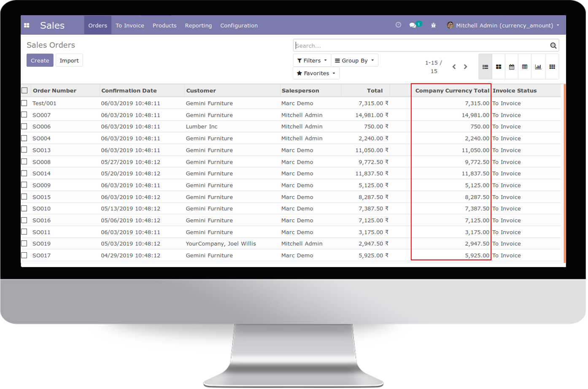Click the Import button
This screenshot has height=389, width=588.
pos(69,60)
